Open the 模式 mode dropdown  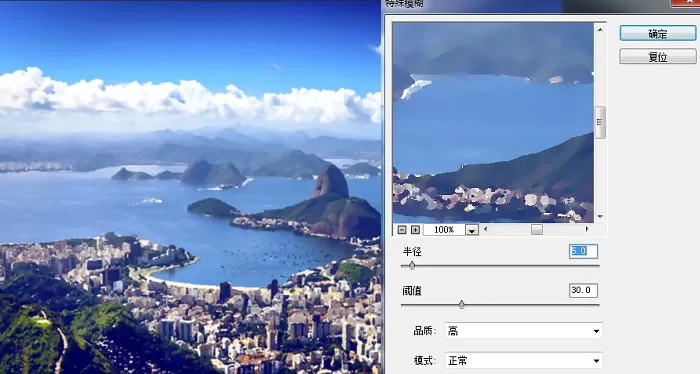[x=524, y=360]
